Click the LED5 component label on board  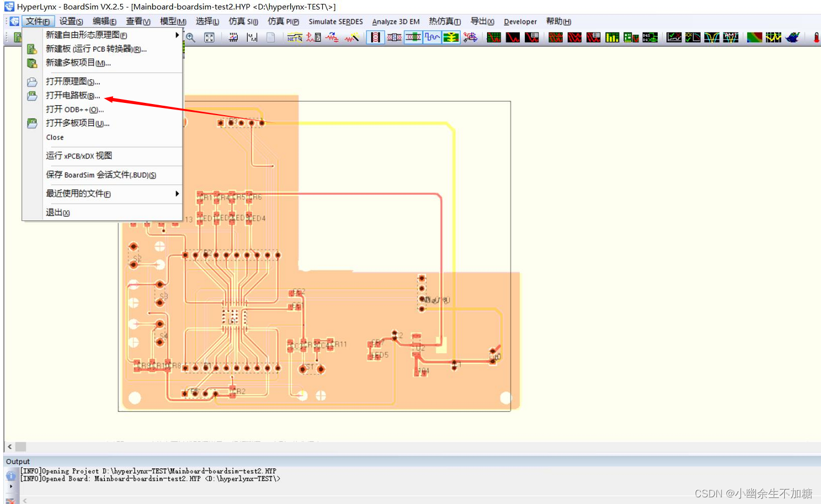tap(380, 355)
